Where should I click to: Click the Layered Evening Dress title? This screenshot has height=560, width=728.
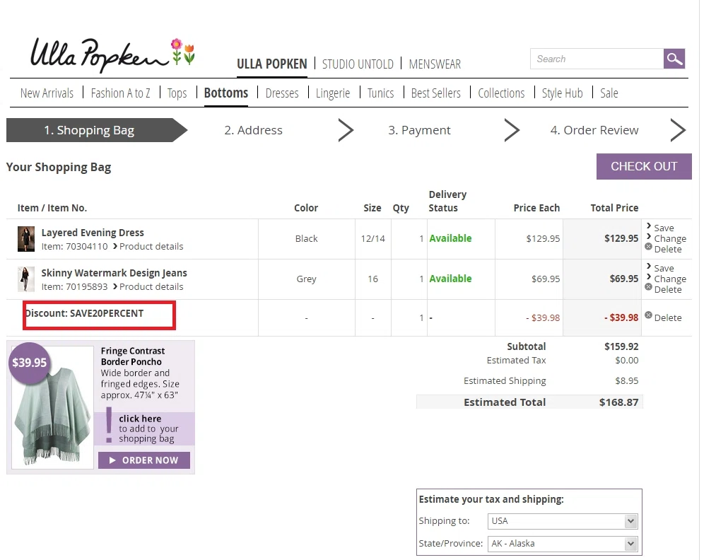pos(93,233)
